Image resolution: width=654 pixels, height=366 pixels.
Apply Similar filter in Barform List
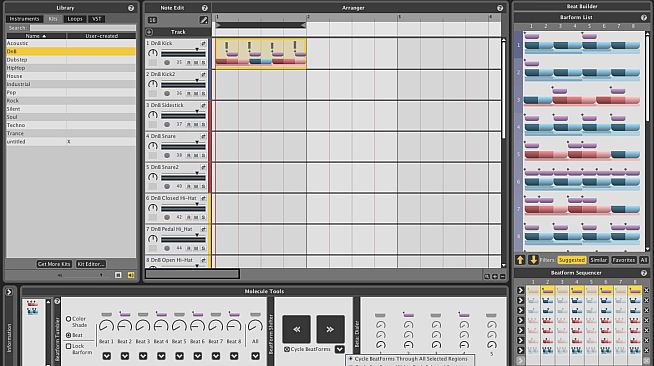click(x=599, y=260)
